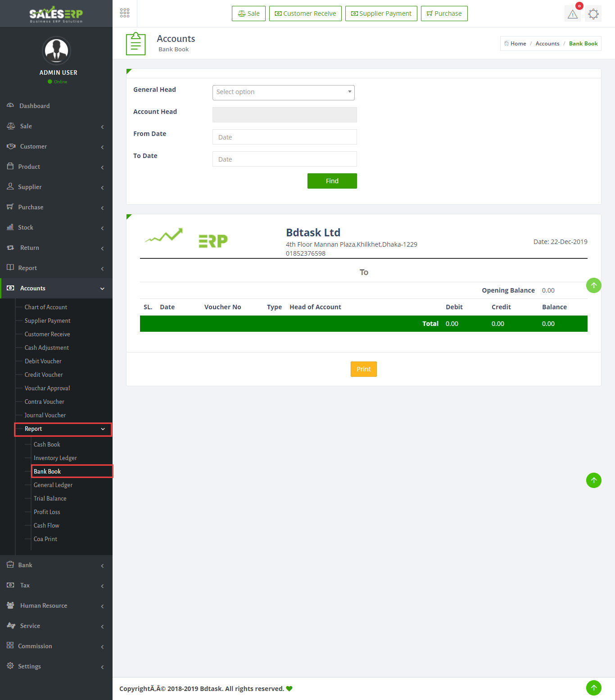Open Trial Balance report in sidebar
615x700 pixels.
[50, 498]
